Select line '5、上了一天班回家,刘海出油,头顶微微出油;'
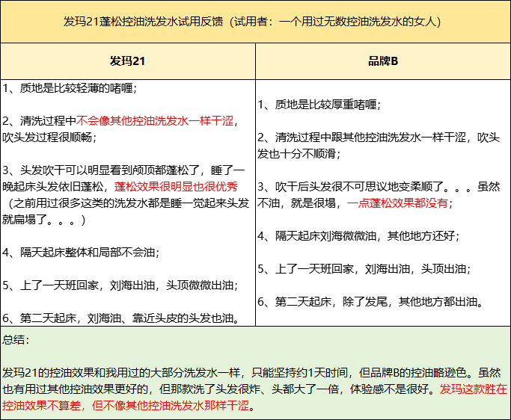The image size is (511, 420). [120, 285]
